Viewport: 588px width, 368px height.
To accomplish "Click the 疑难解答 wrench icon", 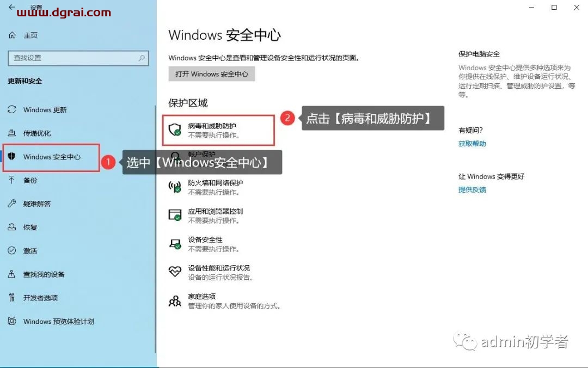I will point(11,204).
